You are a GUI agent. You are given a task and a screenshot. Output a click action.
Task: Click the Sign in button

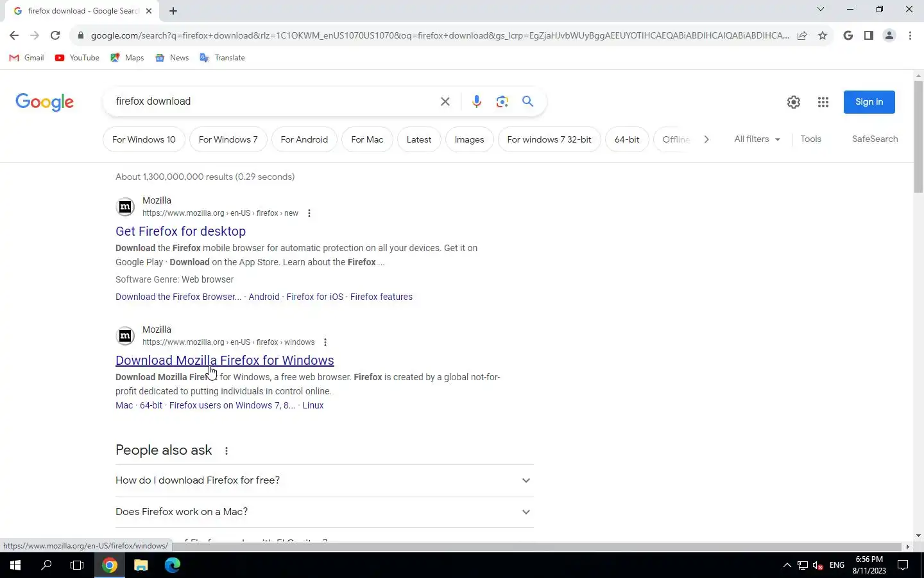(x=869, y=102)
